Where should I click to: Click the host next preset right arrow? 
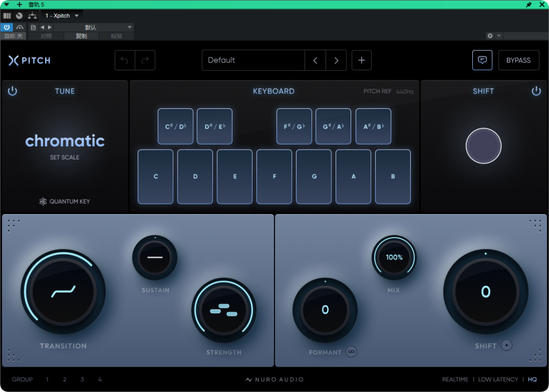(50, 27)
